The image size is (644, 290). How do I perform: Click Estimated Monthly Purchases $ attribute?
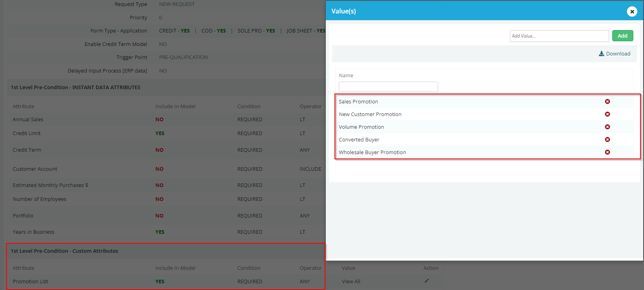50,185
